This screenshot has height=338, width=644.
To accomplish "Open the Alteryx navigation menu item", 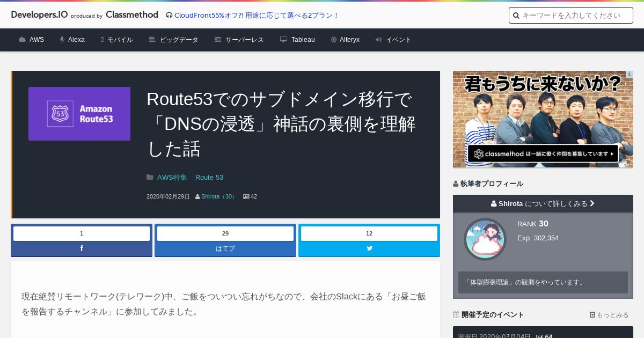I will click(349, 40).
